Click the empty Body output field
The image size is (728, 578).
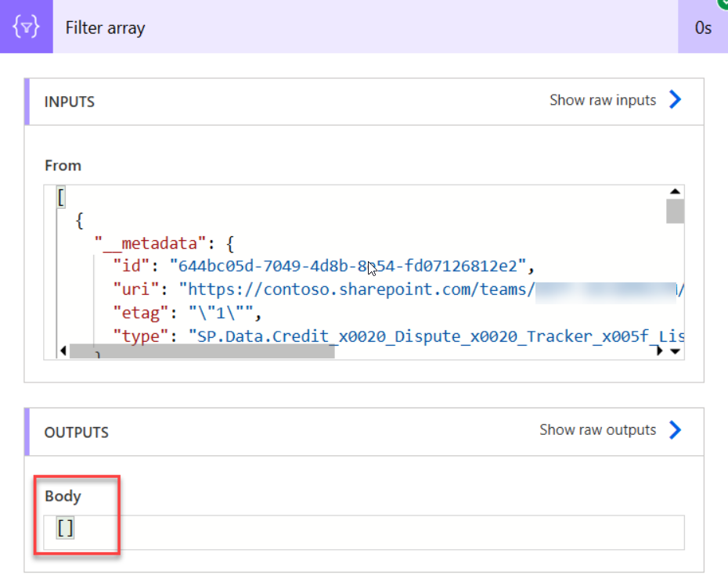click(364, 532)
